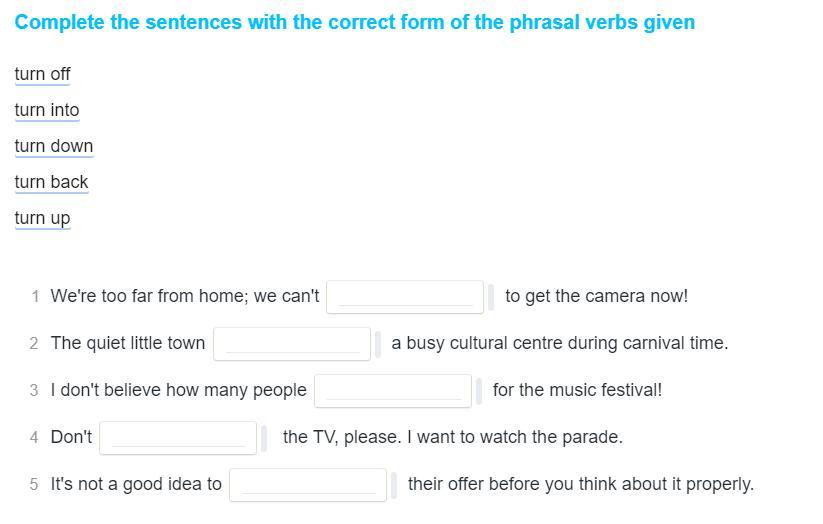Click grey marker beside sentence 5 blank
823x524 pixels.
[394, 485]
